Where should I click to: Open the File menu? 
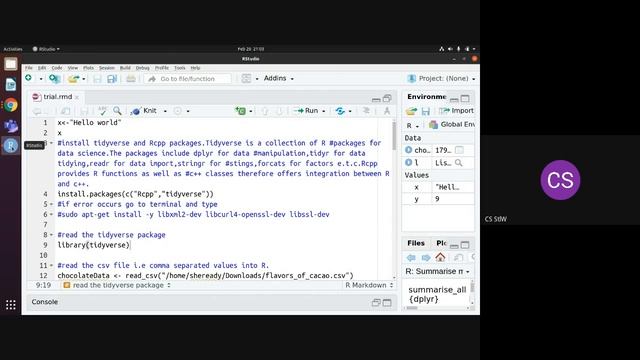click(29, 68)
